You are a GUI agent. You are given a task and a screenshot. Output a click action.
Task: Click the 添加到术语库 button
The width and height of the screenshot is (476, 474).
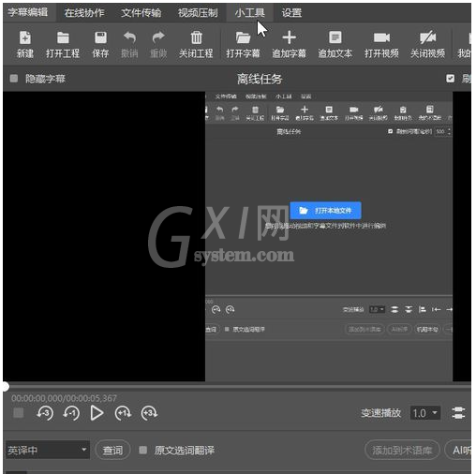tap(402, 450)
